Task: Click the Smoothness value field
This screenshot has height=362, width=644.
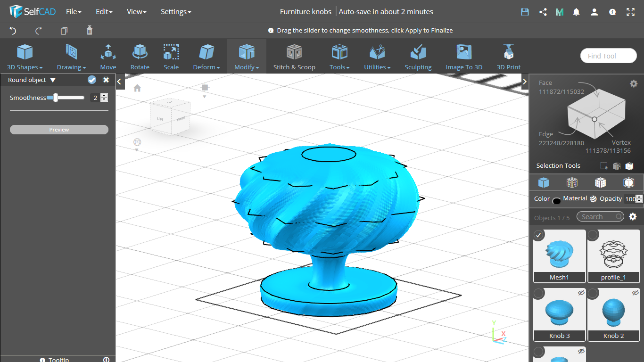Action: coord(95,98)
